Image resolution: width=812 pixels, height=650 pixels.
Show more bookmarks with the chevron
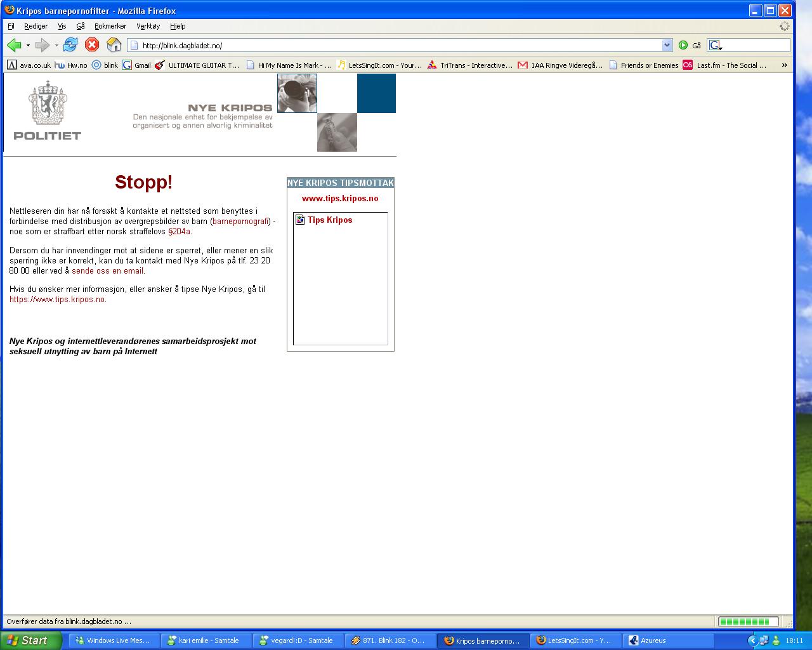(x=785, y=65)
